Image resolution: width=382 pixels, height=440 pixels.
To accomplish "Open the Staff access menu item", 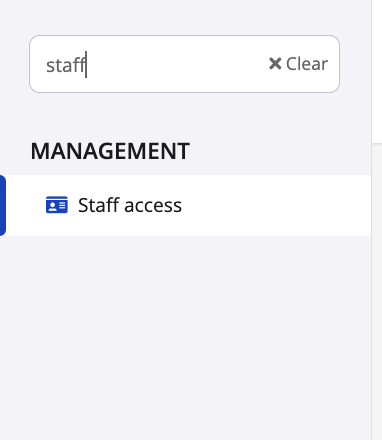I will click(186, 205).
